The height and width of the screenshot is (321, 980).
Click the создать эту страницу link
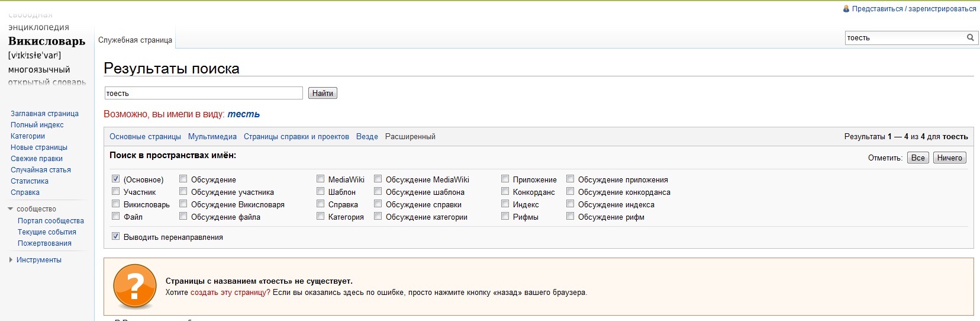[x=230, y=293]
